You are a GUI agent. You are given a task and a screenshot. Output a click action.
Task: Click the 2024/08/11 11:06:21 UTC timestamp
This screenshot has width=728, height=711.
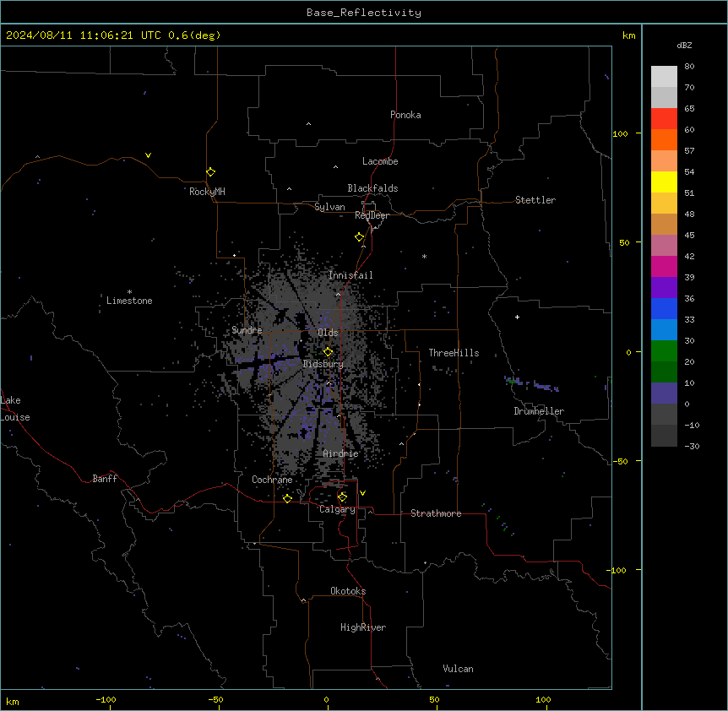(x=83, y=35)
